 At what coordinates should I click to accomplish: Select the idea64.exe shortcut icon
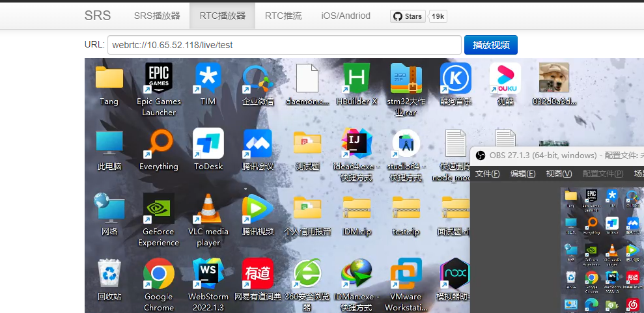coord(356,143)
